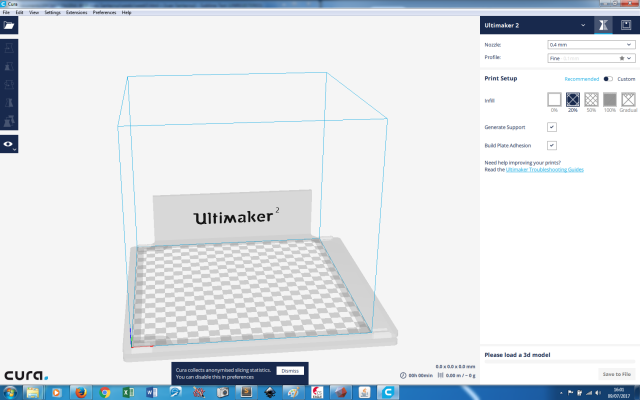Open the Edit menu
Screen dimensions: 640x400
tap(19, 12)
